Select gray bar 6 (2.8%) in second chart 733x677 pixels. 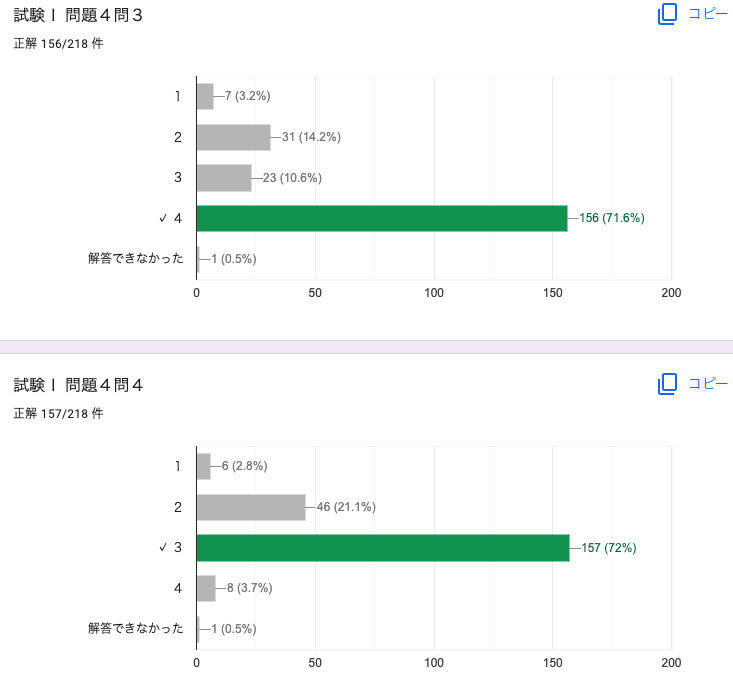point(203,466)
